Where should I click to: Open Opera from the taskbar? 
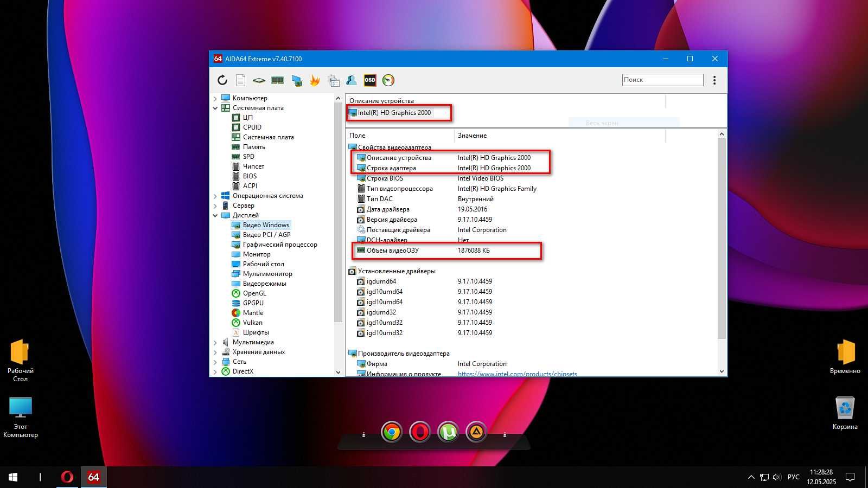click(x=67, y=477)
